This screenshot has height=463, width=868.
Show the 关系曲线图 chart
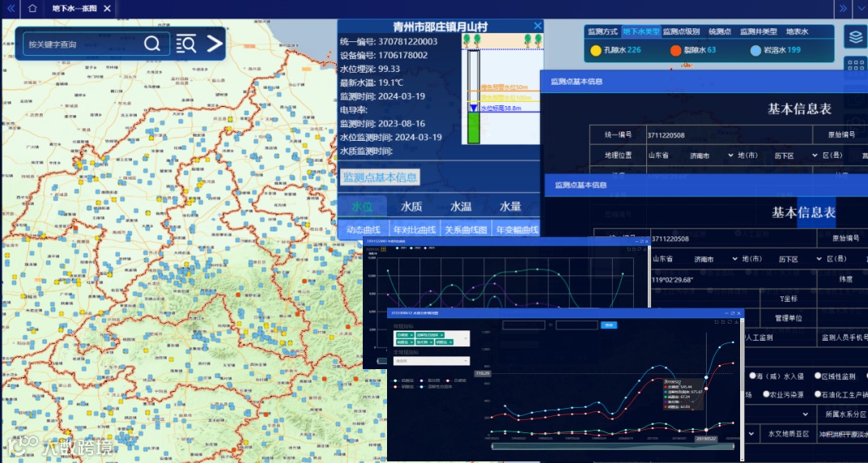(466, 230)
